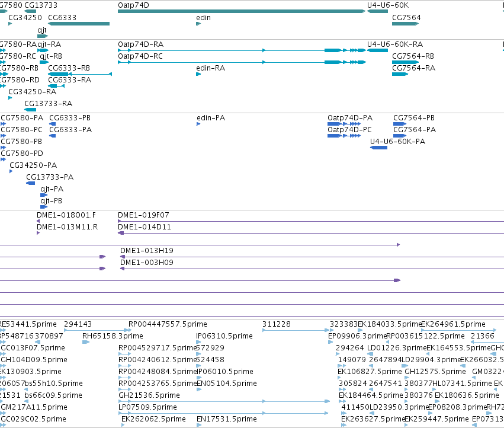Click the DME1-019F07 clone label
The image size is (504, 428).
tap(143, 215)
